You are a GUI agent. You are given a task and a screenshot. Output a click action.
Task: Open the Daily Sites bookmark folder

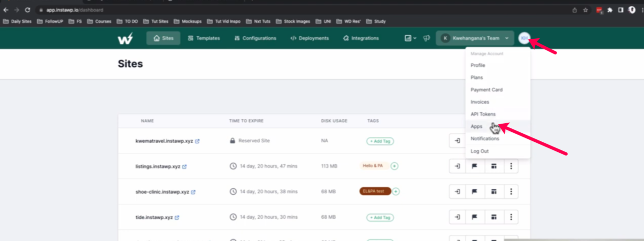pos(18,21)
